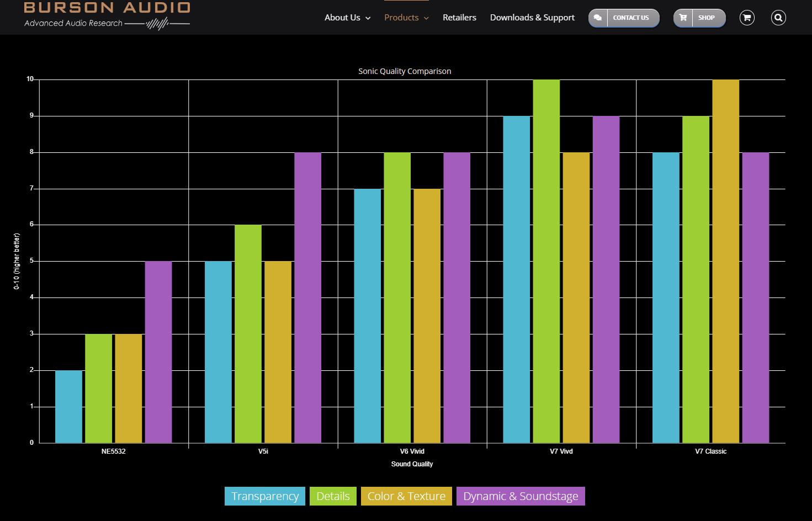
Task: Click the green Details bar for V6 Vivid
Action: point(397,297)
